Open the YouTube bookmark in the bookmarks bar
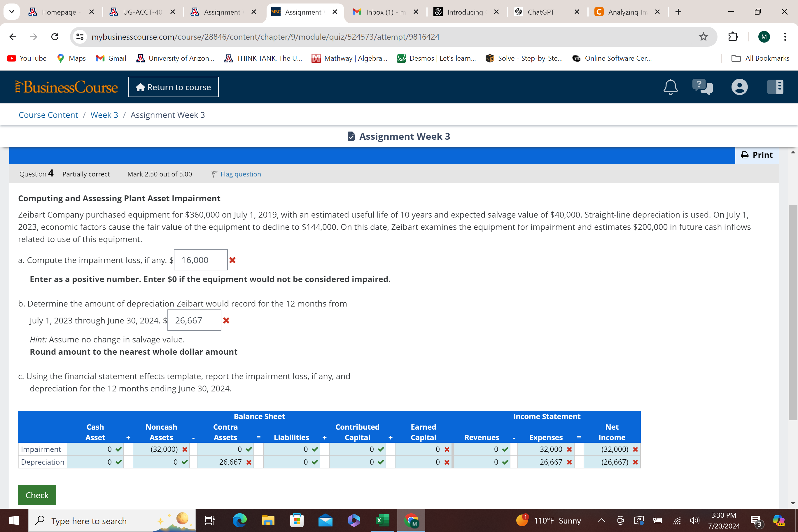Viewport: 798px width, 532px height. [27, 58]
